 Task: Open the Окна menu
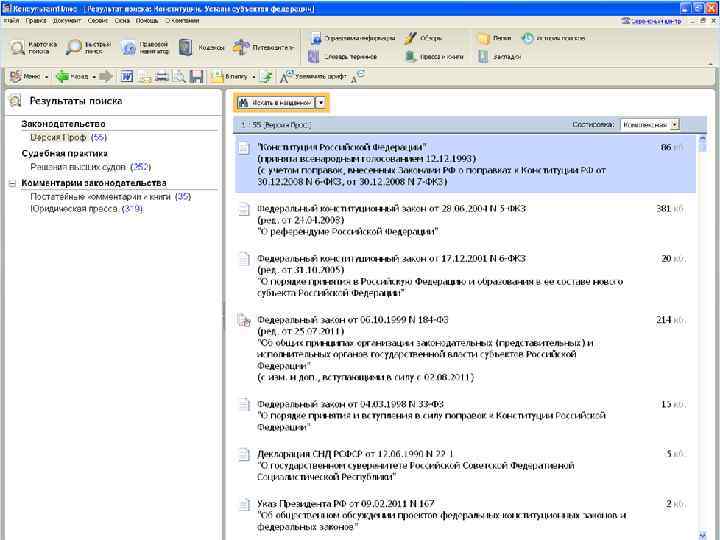122,21
